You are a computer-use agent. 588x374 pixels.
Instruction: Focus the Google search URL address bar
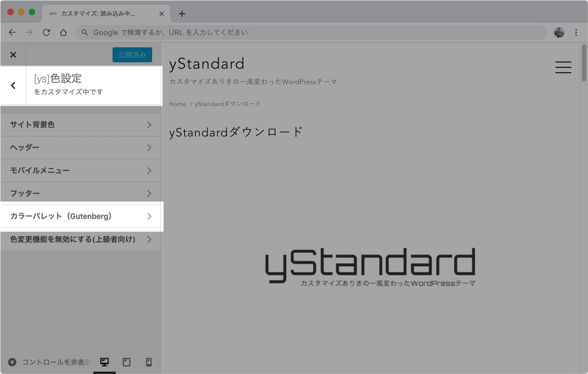click(x=311, y=32)
